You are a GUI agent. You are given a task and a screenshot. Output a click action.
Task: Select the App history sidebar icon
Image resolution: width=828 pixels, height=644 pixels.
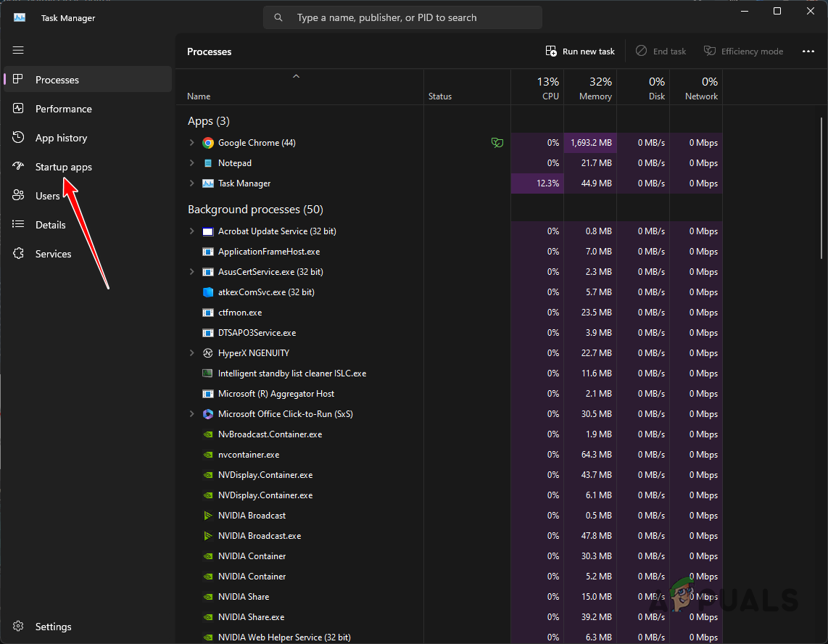[17, 138]
